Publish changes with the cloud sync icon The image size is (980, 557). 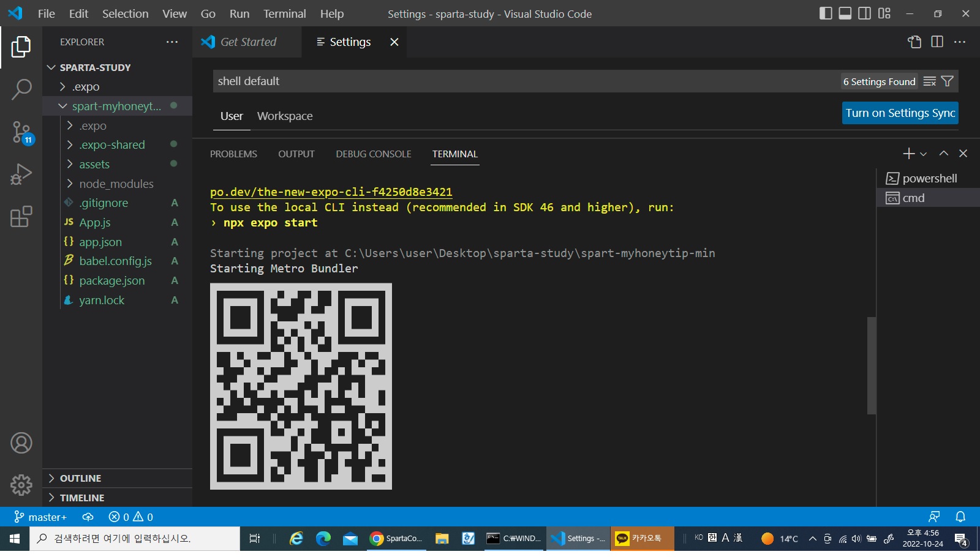(88, 517)
